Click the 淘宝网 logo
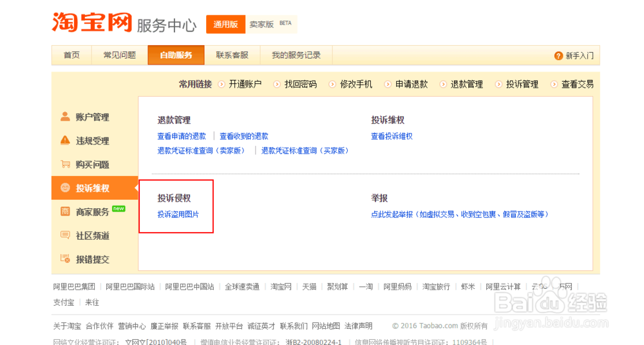 click(92, 22)
